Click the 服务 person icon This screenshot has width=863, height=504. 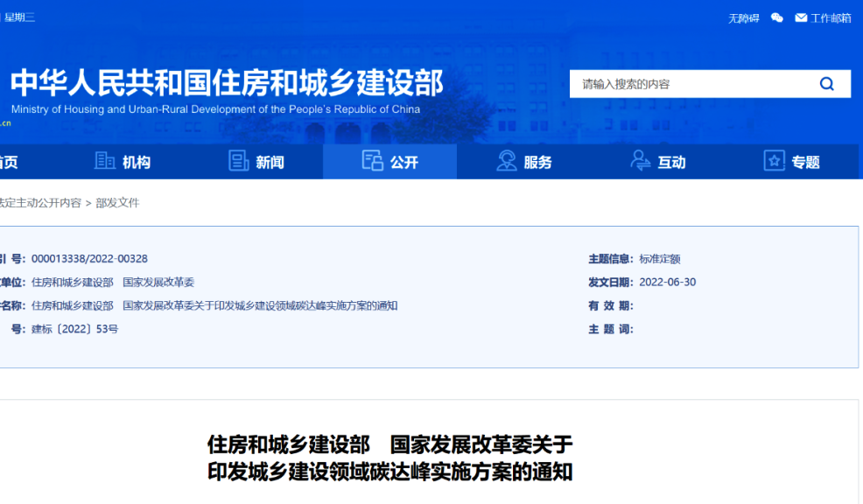tap(507, 161)
